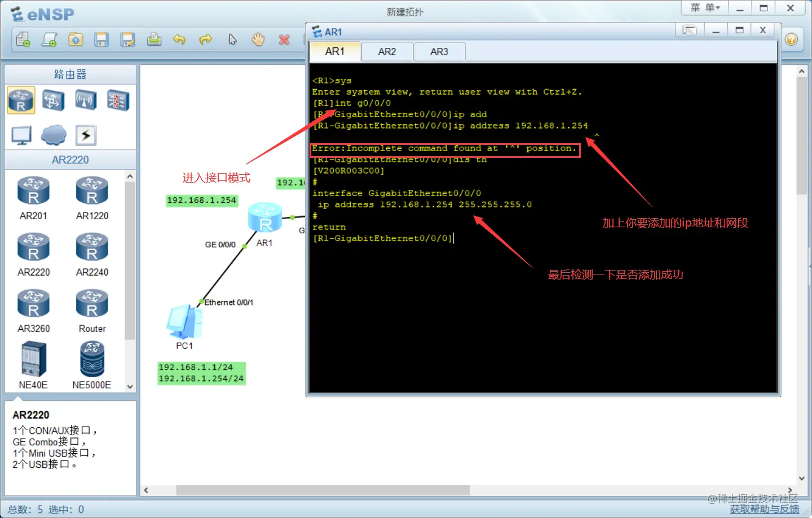The image size is (812, 518).
Task: Open the 菜单 dropdown in title bar
Action: pyautogui.click(x=705, y=7)
